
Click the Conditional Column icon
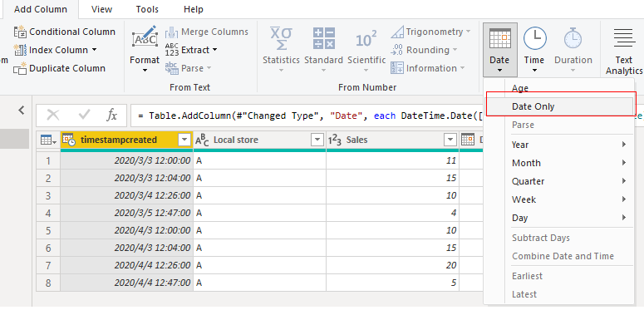point(20,32)
